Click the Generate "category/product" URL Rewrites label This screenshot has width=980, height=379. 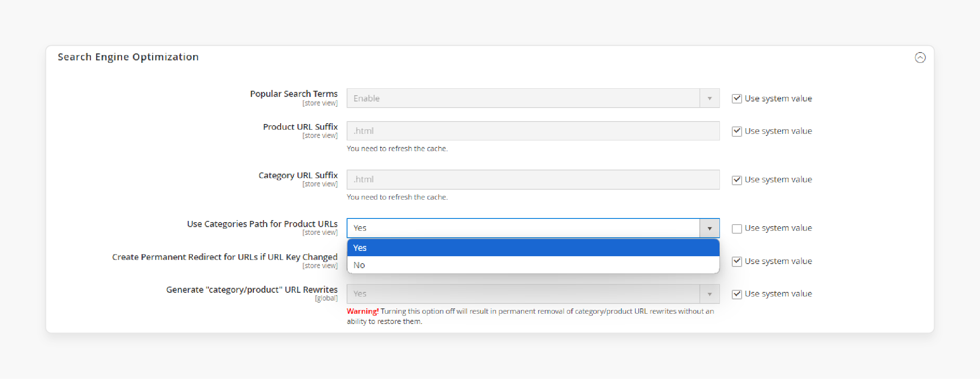coord(252,289)
